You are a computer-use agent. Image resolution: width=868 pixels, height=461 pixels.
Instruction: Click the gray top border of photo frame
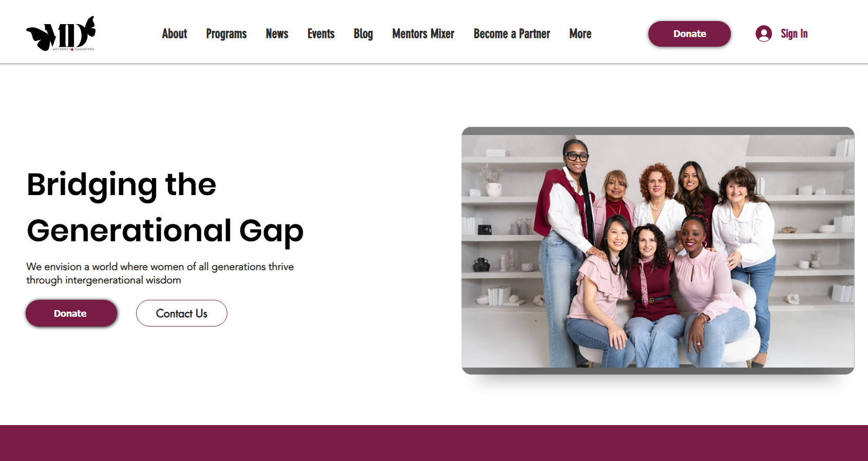(x=658, y=131)
